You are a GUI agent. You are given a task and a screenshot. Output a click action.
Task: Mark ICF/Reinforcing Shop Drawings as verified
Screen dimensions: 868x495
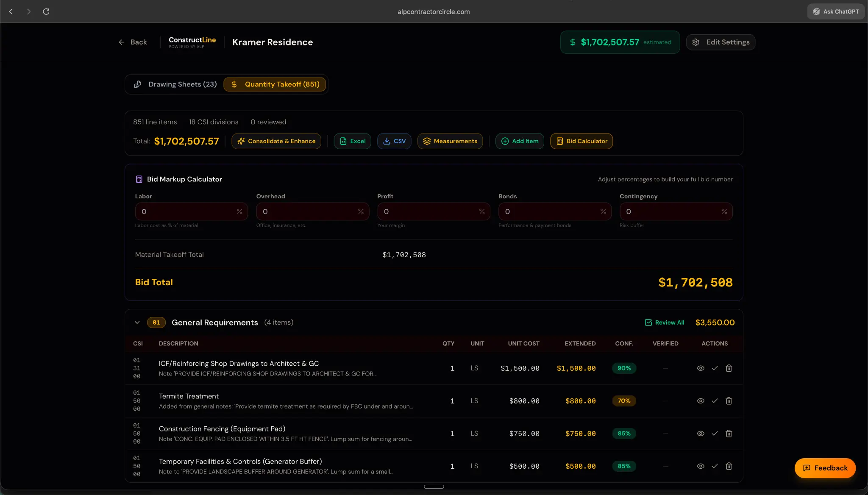point(715,368)
